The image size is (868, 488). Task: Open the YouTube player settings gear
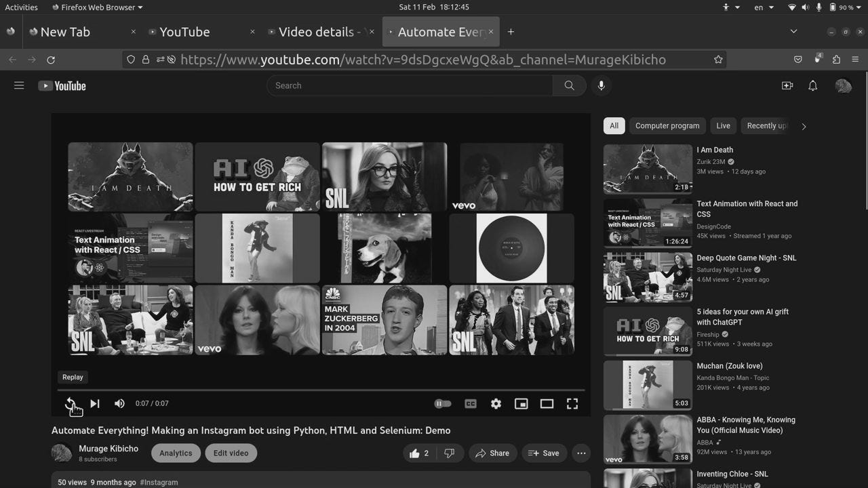pos(496,403)
